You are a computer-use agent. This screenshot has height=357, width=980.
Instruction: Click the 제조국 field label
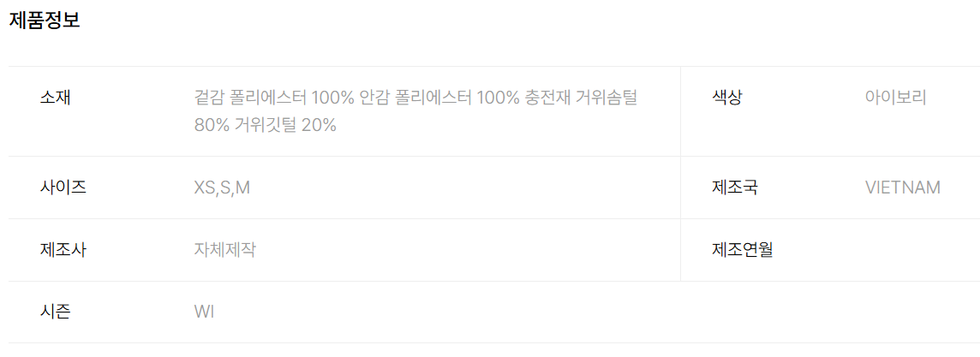point(734,187)
